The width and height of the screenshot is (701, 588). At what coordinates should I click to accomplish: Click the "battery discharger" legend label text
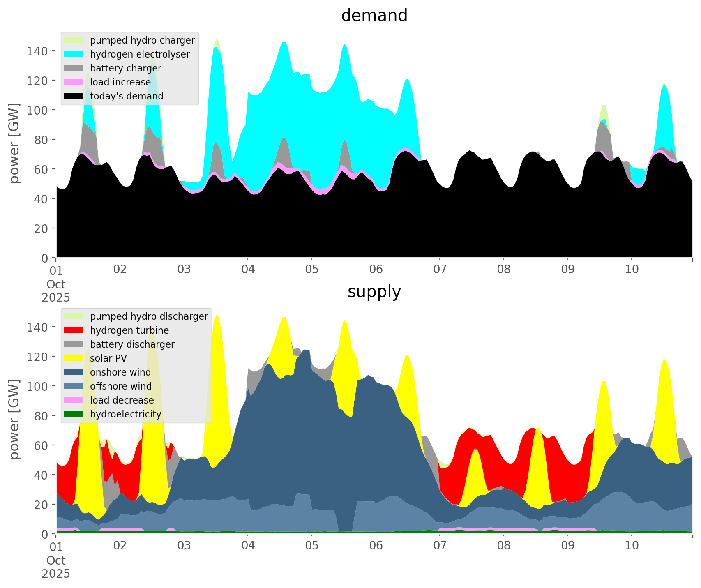point(132,344)
